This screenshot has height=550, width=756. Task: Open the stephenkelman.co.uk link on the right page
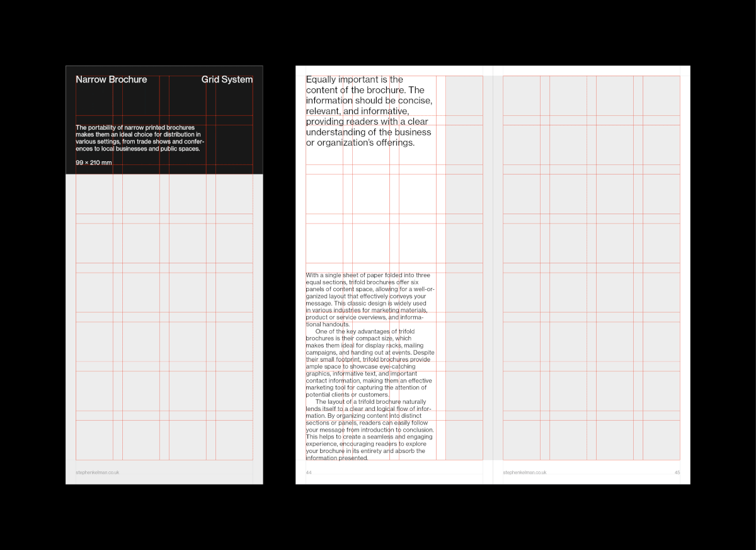(524, 471)
